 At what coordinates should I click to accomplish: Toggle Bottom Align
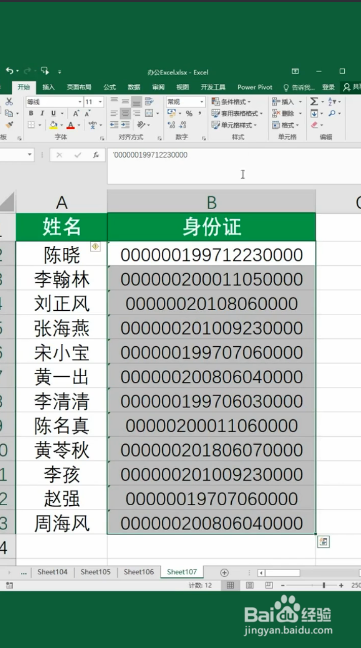pos(136,101)
